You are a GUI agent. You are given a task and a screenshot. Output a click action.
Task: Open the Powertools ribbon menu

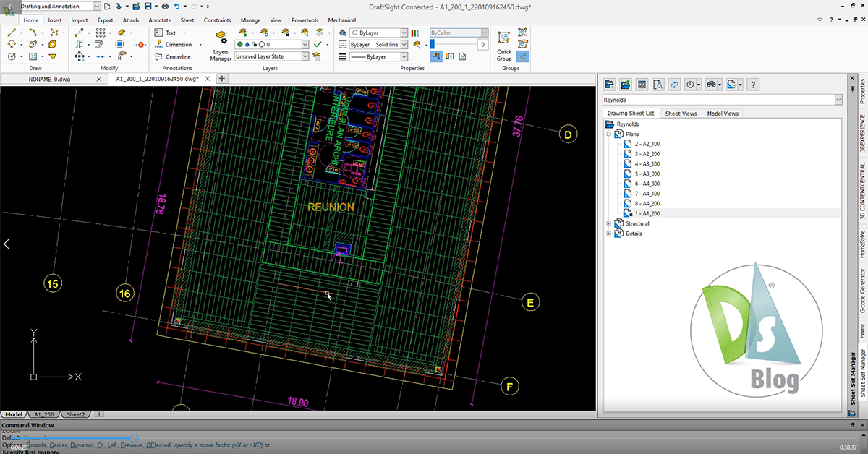pos(305,20)
